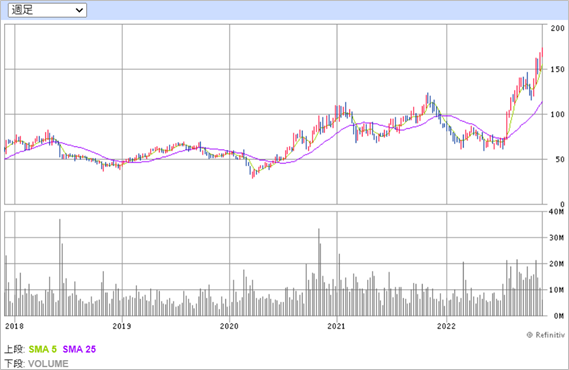569x370 pixels.
Task: Click the 150 price axis label
Action: tap(557, 69)
